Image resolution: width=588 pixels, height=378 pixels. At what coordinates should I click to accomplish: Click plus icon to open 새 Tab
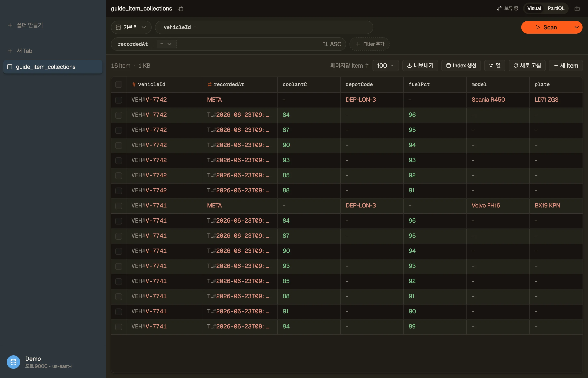click(x=10, y=51)
